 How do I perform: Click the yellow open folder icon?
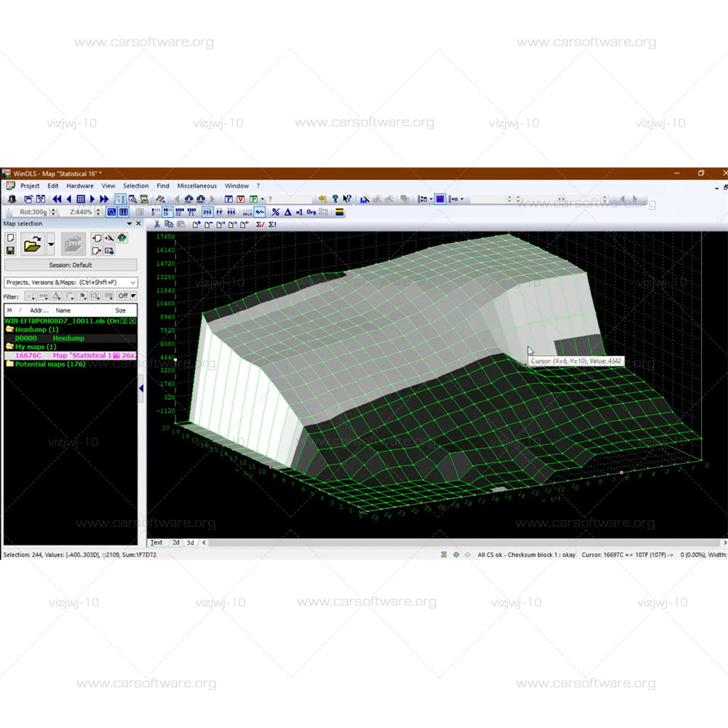point(33,243)
